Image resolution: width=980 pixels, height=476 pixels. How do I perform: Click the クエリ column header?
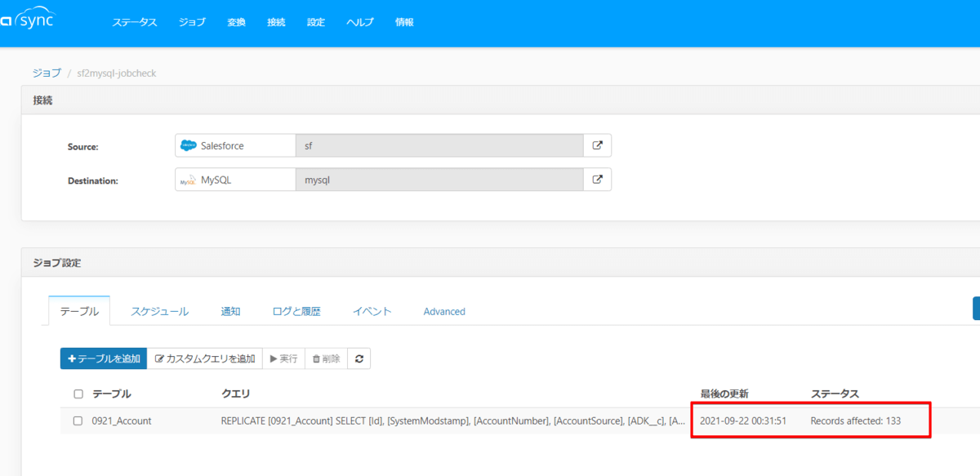coord(235,394)
